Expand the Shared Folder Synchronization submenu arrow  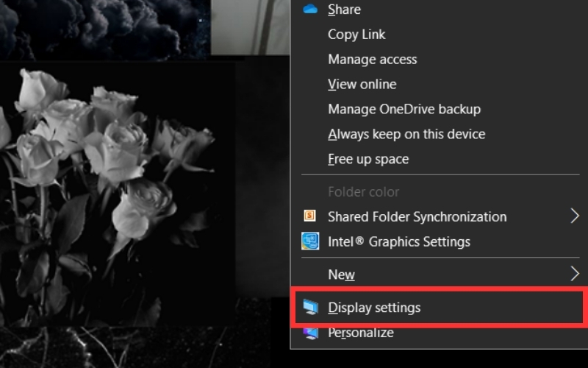pos(575,216)
